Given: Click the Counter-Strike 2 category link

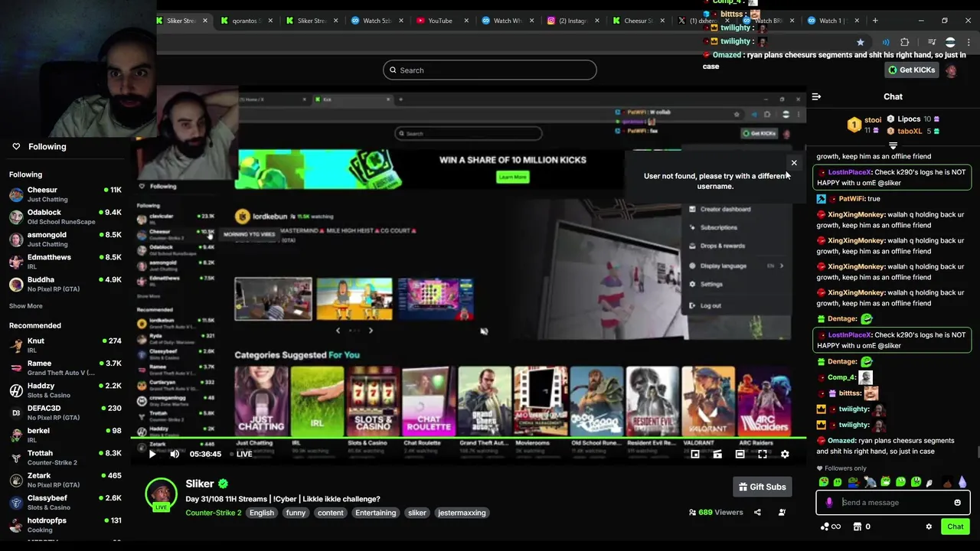Looking at the screenshot, I should coord(213,513).
